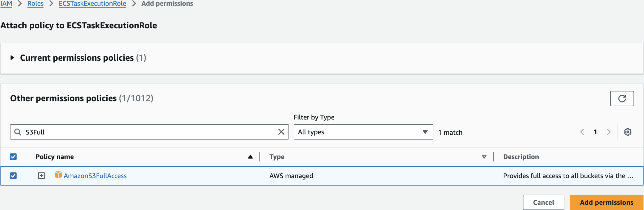Clear the S3Full search text with X
This screenshot has height=210, width=644.
point(281,132)
